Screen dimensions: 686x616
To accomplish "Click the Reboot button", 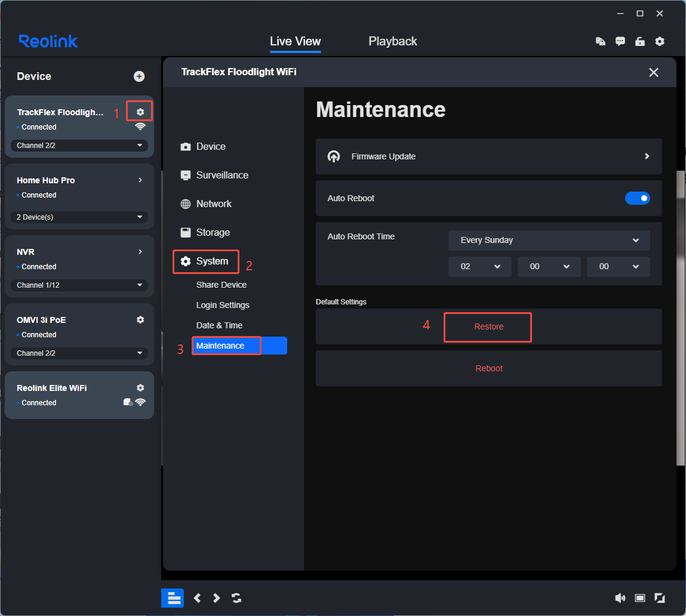I will (x=489, y=368).
